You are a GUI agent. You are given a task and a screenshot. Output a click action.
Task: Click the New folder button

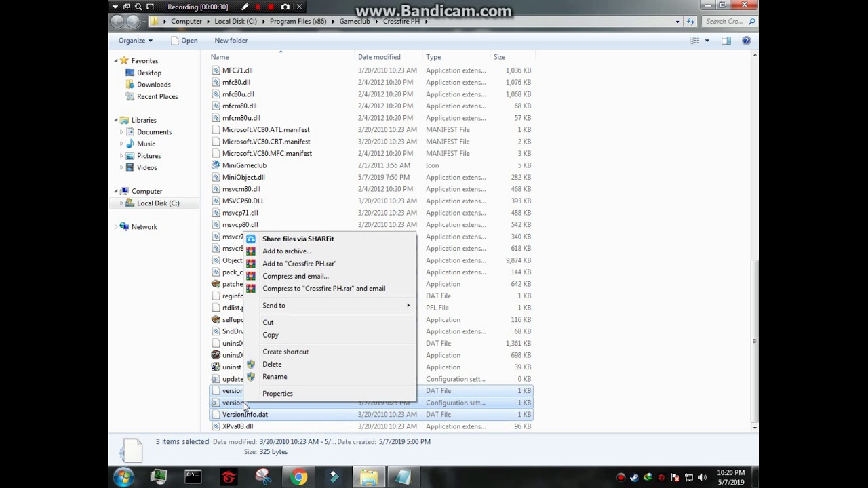pos(231,41)
